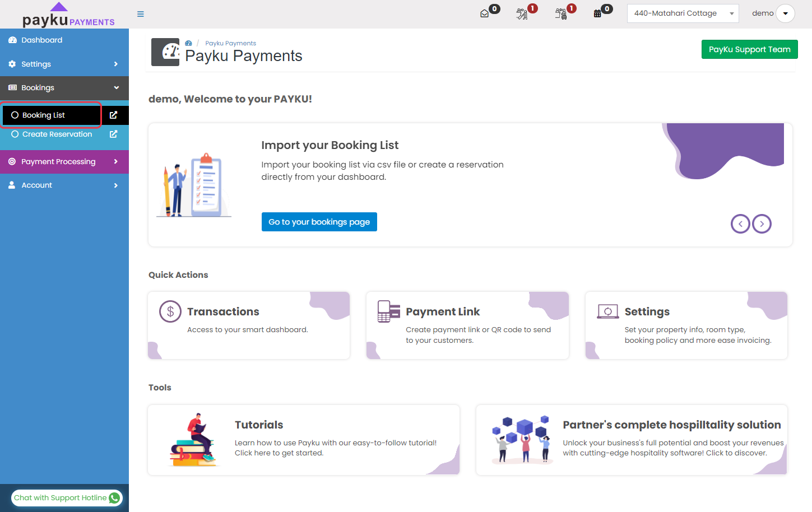
Task: Click the 'Tools' section heading
Action: click(x=160, y=388)
